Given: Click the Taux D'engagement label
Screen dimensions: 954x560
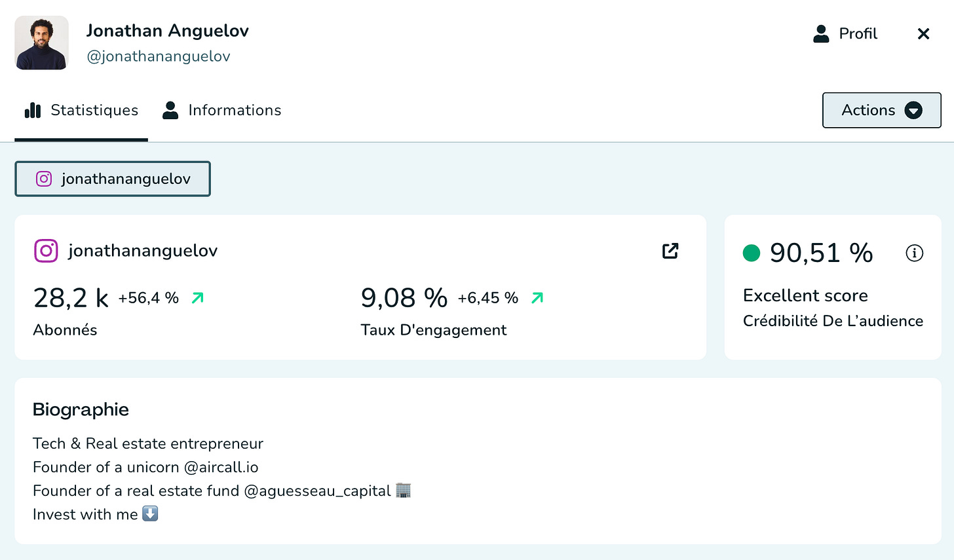Looking at the screenshot, I should (x=434, y=330).
